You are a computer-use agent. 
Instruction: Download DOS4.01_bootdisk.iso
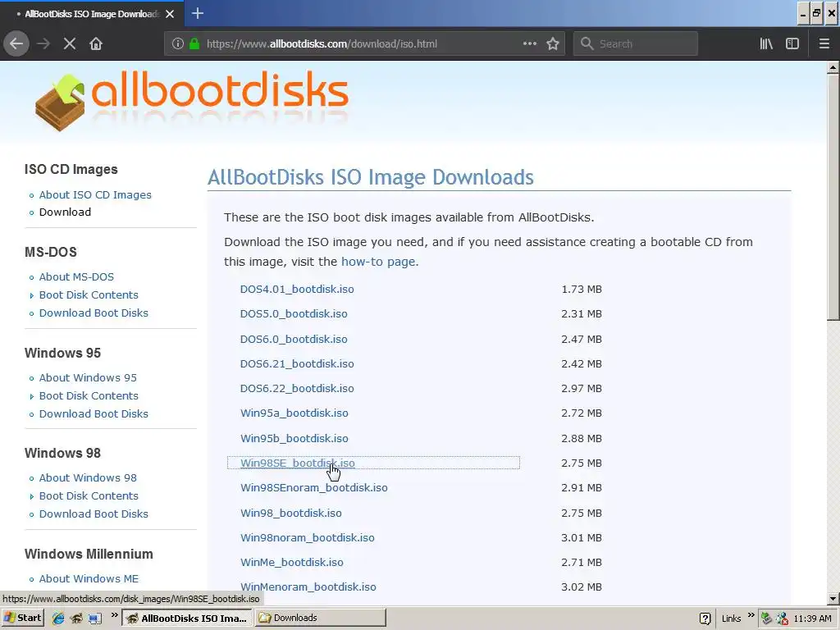click(297, 290)
